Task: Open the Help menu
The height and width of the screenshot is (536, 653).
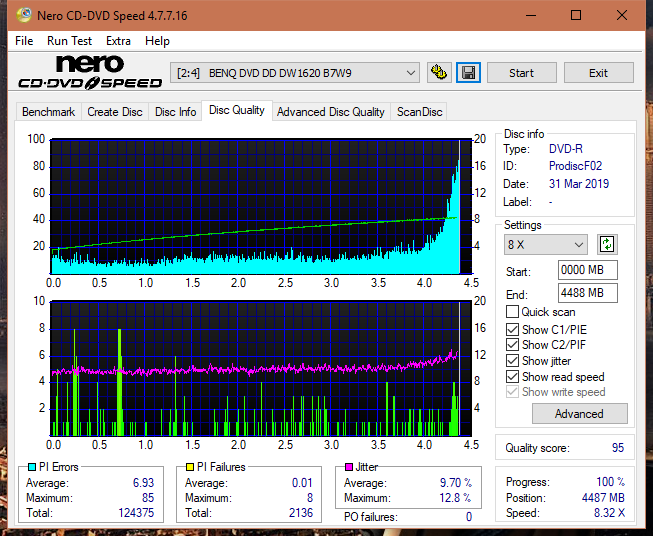Action: (157, 41)
